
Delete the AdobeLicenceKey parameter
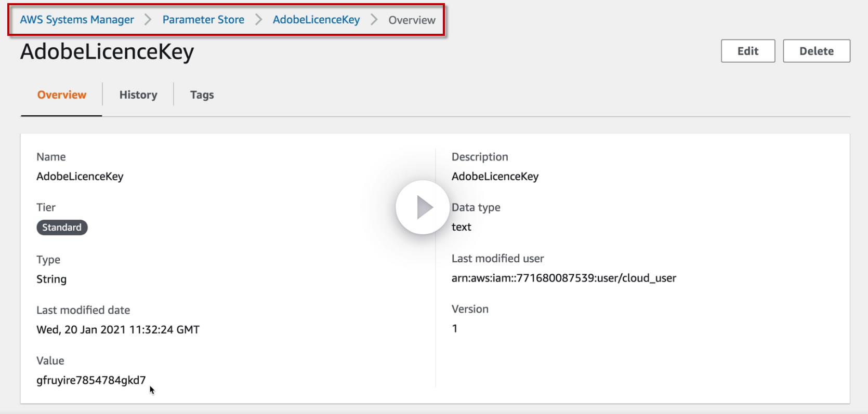[817, 51]
